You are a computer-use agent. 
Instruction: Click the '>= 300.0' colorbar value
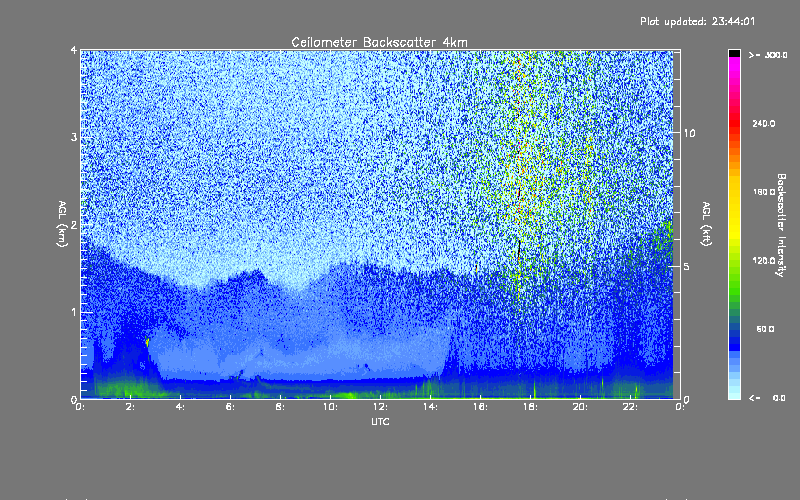click(768, 55)
